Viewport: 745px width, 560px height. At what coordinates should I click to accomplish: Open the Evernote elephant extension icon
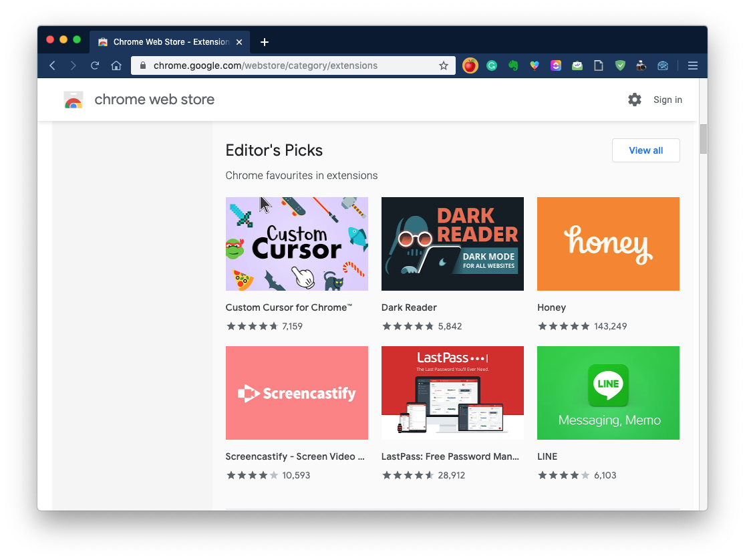(513, 65)
